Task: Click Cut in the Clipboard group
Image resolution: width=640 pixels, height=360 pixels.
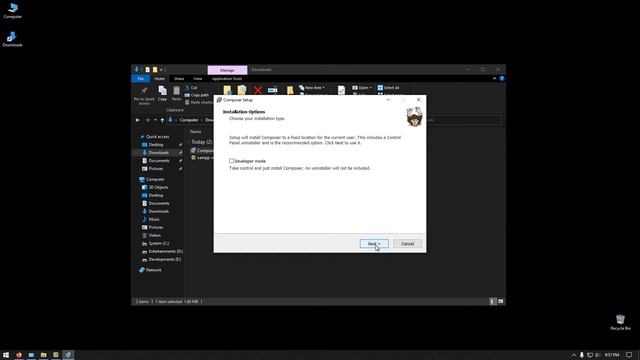Action: pyautogui.click(x=191, y=88)
